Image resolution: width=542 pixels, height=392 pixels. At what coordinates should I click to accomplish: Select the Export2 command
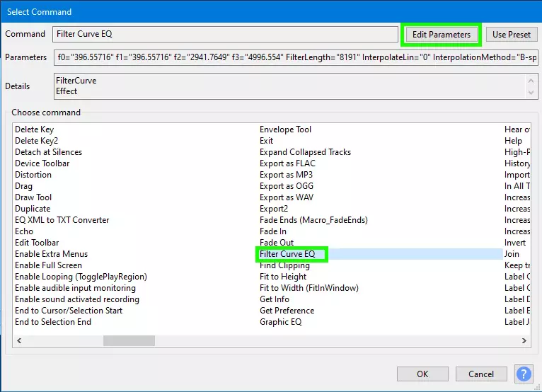[x=273, y=209]
